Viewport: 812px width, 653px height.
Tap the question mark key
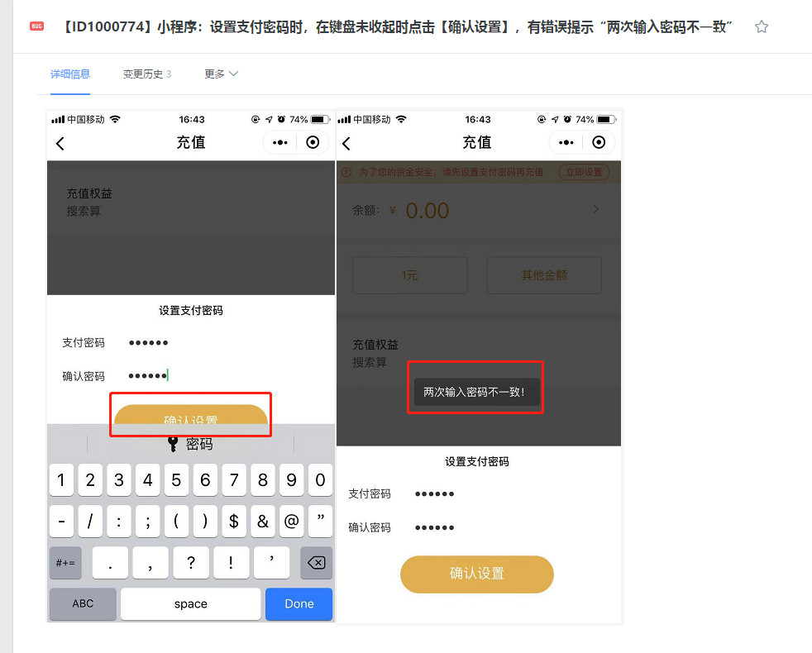click(191, 562)
